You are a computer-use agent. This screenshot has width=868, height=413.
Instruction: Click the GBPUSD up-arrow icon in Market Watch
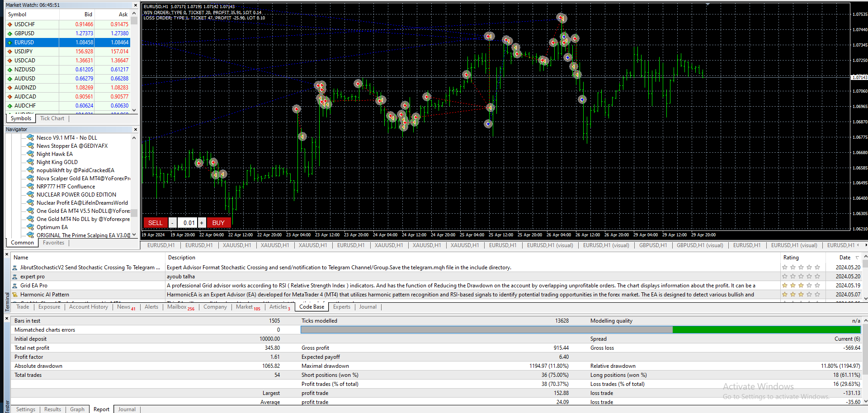coord(9,33)
